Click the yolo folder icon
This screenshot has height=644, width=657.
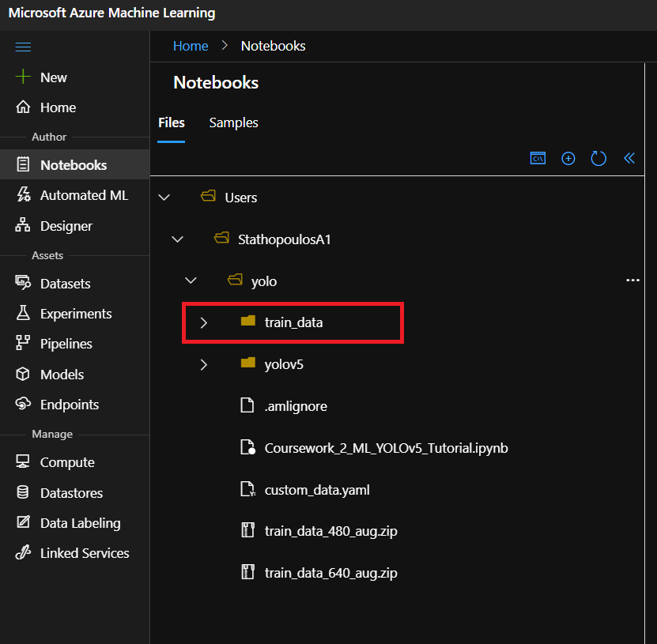[235, 279]
